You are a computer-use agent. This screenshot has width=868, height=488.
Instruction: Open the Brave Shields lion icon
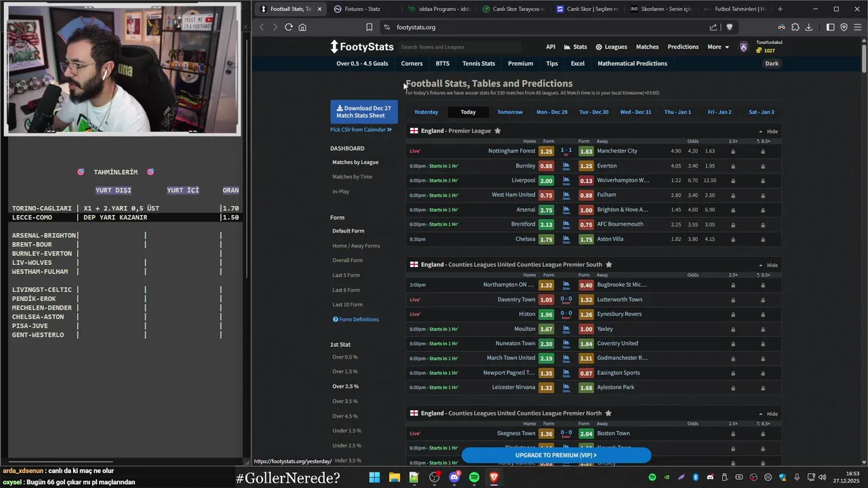[x=730, y=27]
